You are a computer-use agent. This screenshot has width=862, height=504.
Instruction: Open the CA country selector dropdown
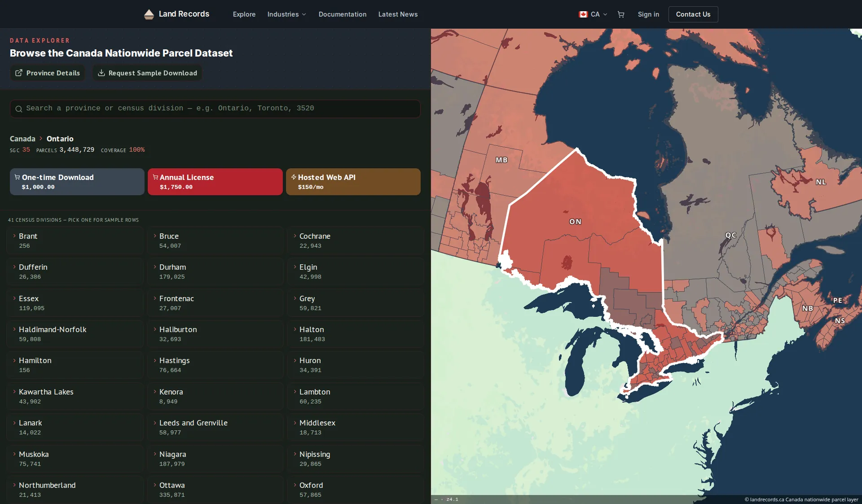click(593, 14)
